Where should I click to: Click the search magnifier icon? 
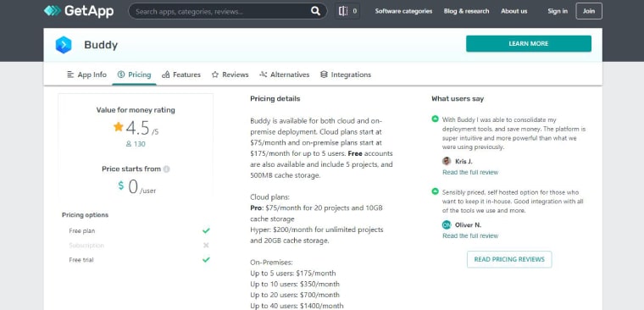pos(315,11)
